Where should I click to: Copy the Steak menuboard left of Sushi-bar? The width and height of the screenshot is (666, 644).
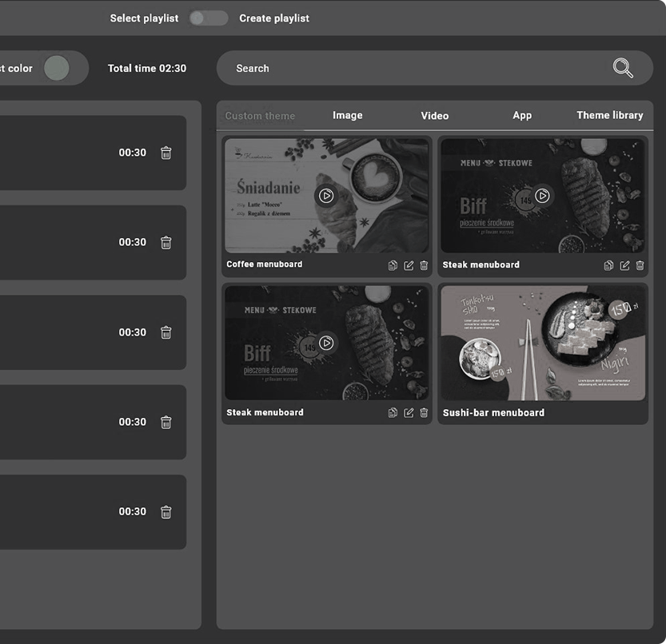(x=393, y=413)
